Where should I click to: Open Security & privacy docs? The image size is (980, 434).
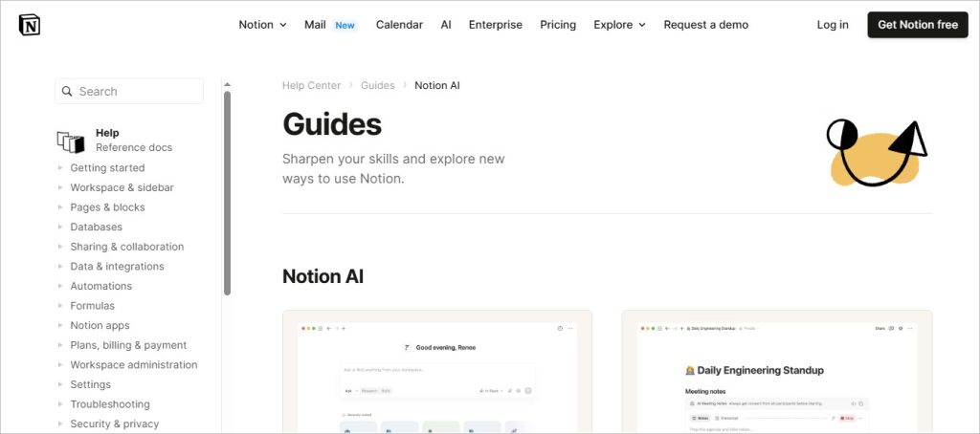click(x=115, y=423)
